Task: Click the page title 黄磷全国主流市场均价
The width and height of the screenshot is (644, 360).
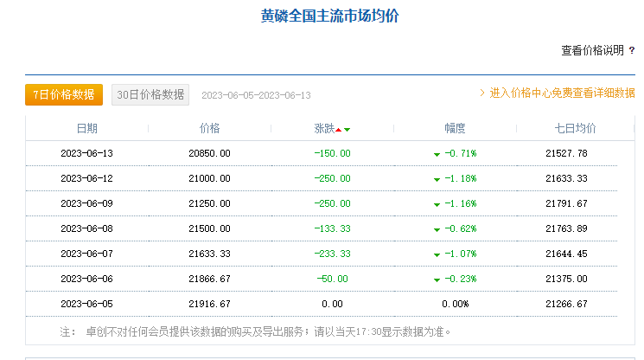Action: (330, 16)
